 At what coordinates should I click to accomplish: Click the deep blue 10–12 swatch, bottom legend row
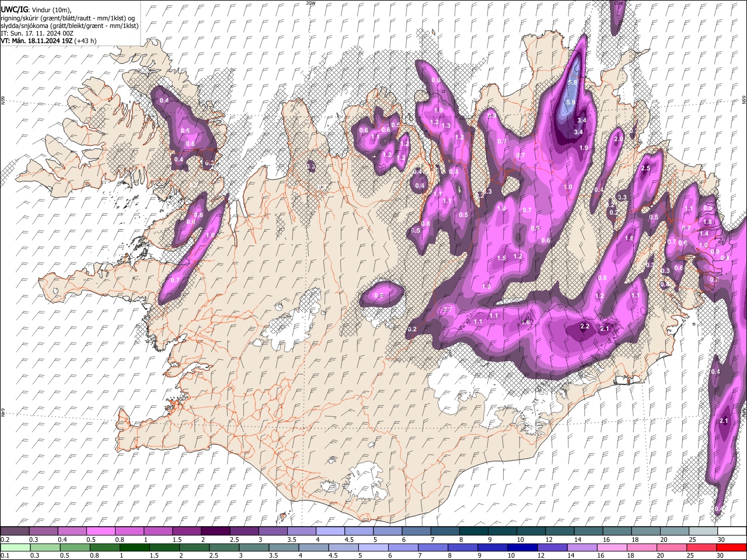pos(522,547)
